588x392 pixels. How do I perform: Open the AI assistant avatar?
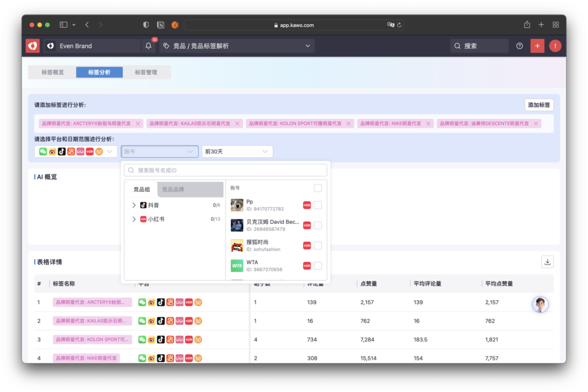[x=540, y=304]
